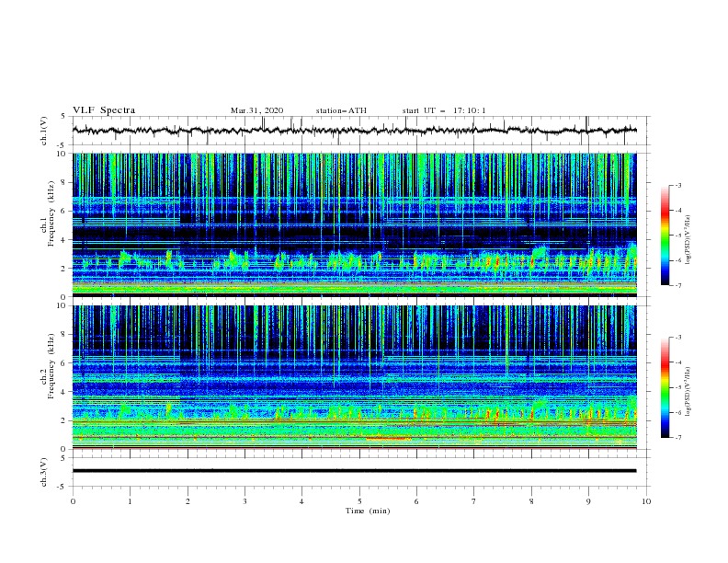The width and height of the screenshot is (728, 563).
Task: Click the "2" tick on time axis
Action: coord(188,501)
